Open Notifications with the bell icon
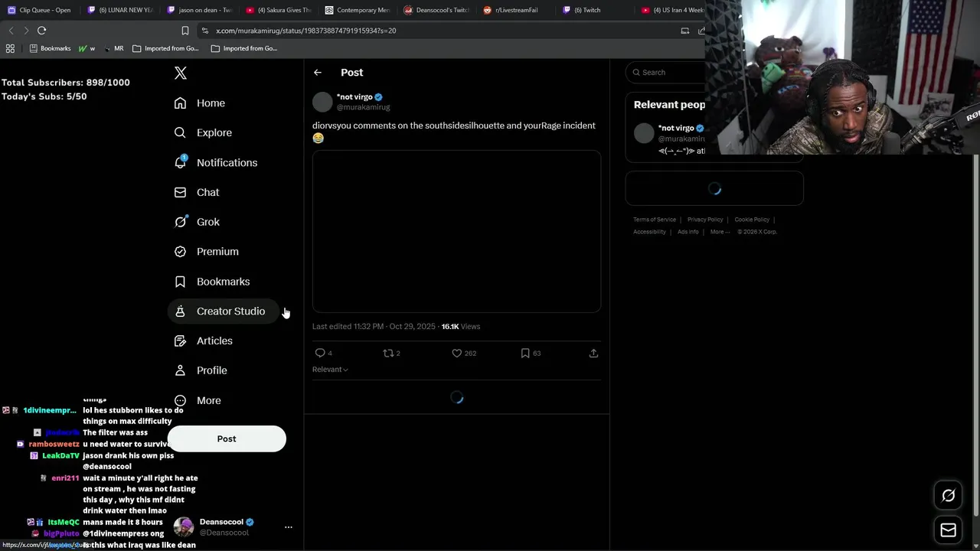The image size is (980, 551). 215,162
